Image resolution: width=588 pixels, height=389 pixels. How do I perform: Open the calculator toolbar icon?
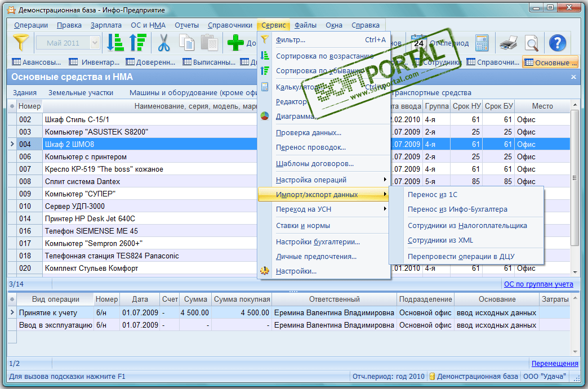click(x=482, y=43)
